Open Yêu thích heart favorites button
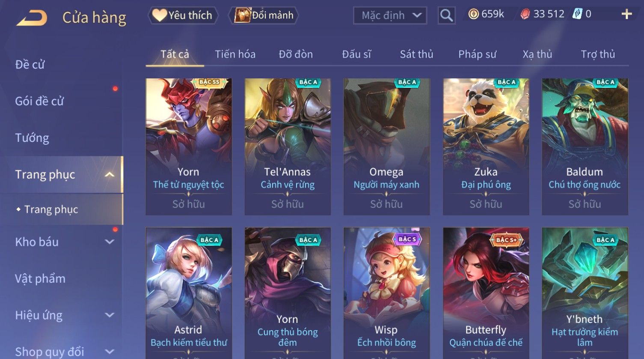Image resolution: width=644 pixels, height=359 pixels. pyautogui.click(x=183, y=15)
